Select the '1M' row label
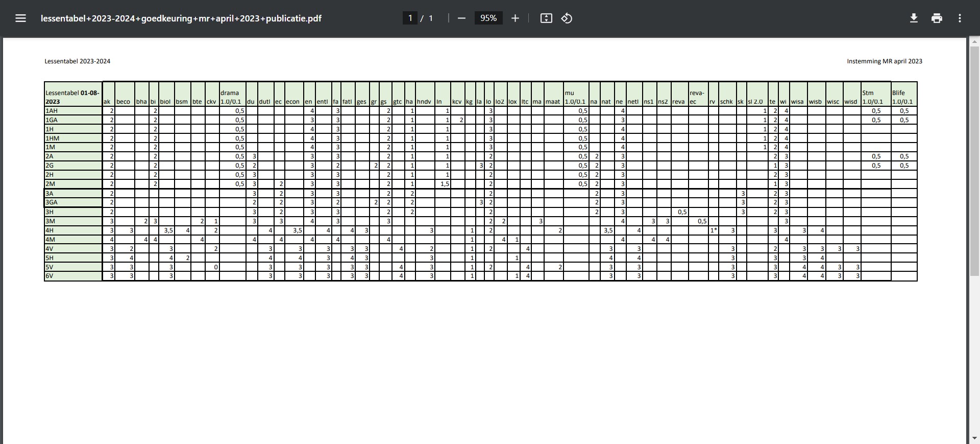 click(x=73, y=147)
